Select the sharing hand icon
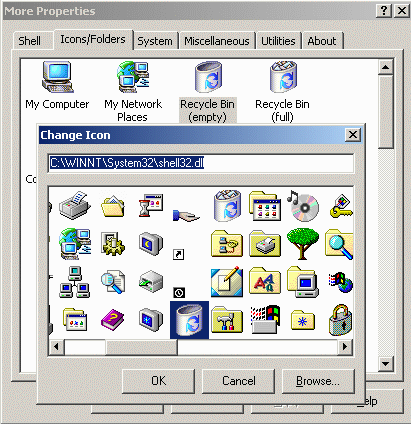 [186, 216]
